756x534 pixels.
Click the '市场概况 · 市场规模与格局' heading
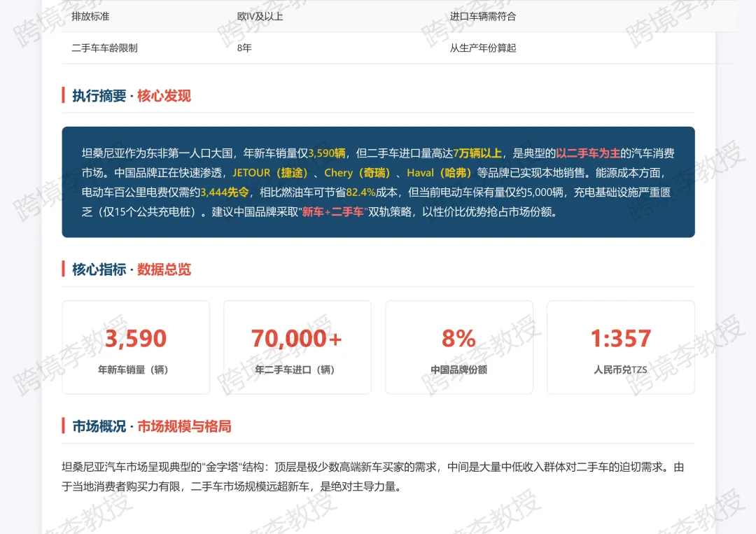(x=151, y=426)
